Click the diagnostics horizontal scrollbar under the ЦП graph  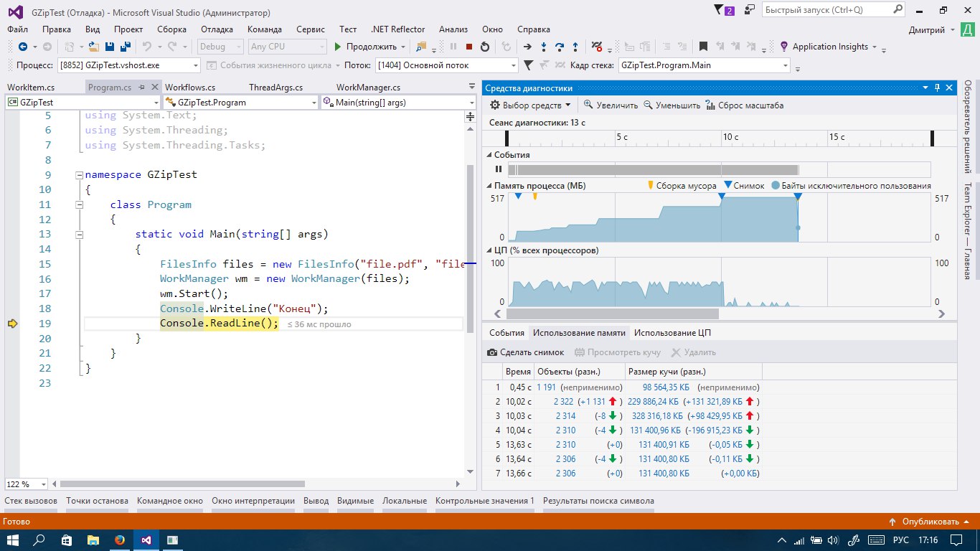click(612, 314)
